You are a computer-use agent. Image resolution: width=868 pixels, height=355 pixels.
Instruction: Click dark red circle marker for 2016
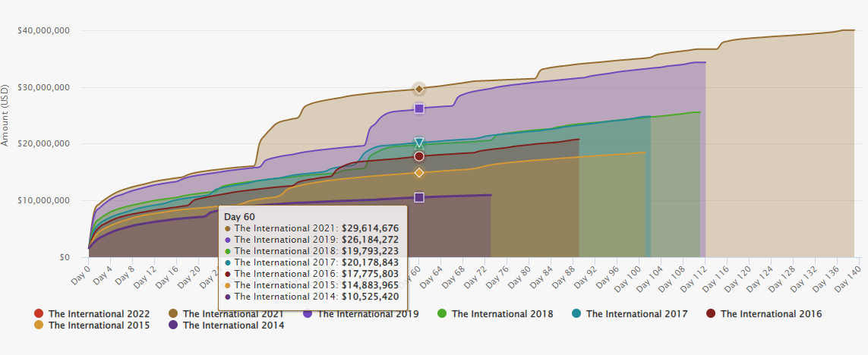click(419, 156)
